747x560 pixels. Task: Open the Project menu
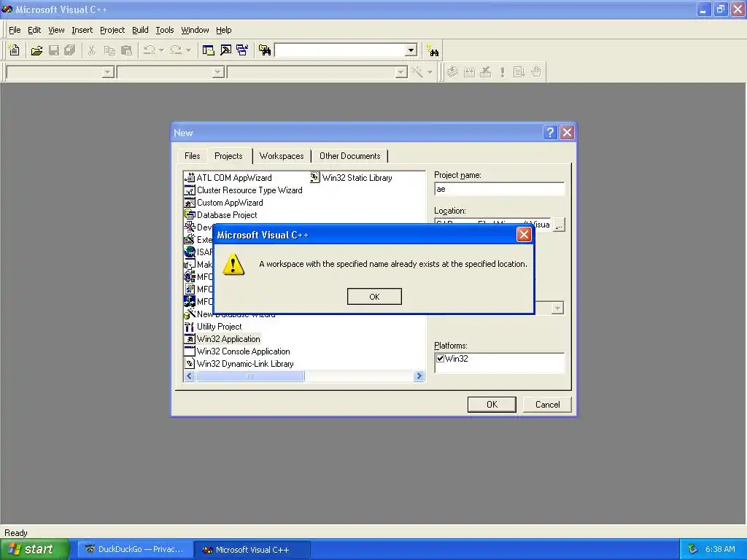coord(112,30)
